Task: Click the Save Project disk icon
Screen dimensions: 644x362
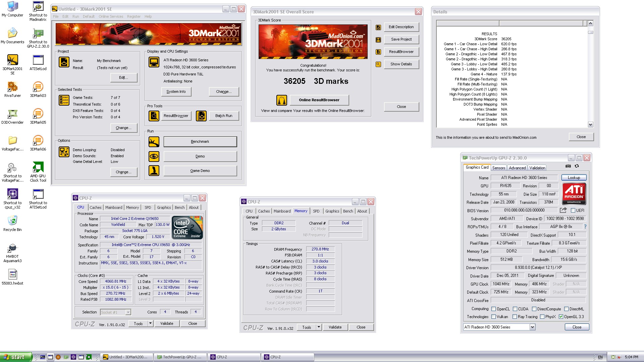Action: (x=378, y=40)
